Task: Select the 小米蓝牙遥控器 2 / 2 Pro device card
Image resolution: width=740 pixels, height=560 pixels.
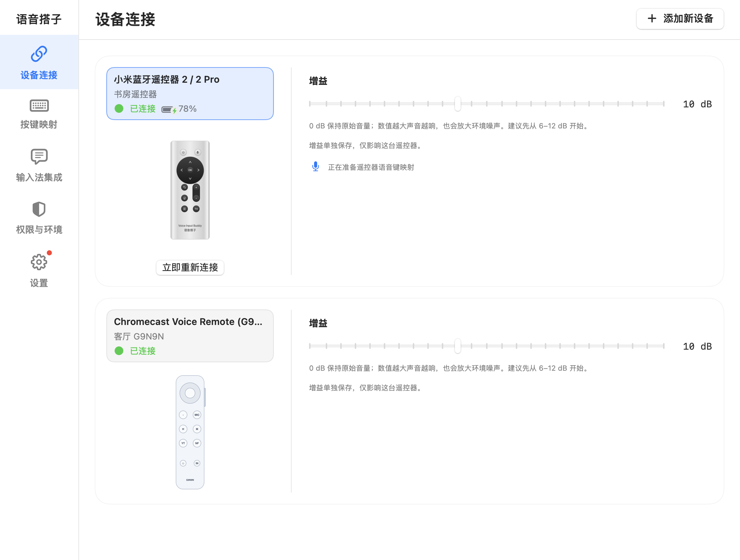Action: coord(190,94)
